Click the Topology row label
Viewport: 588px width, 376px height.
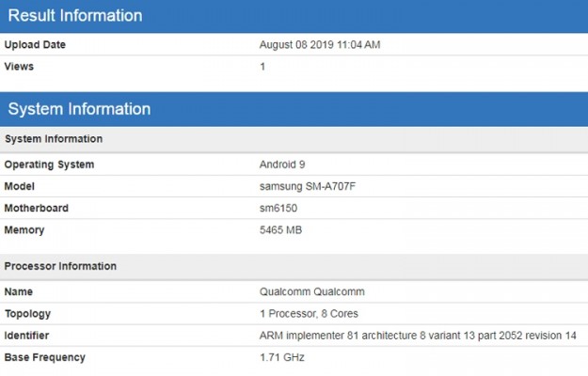coord(28,314)
